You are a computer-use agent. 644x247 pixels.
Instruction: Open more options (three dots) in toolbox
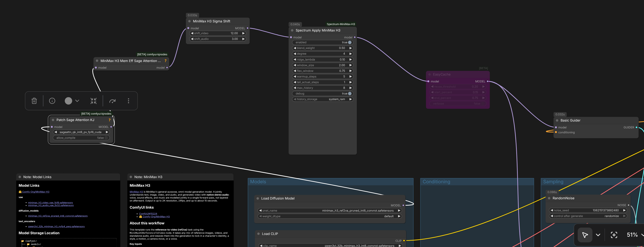(128, 101)
